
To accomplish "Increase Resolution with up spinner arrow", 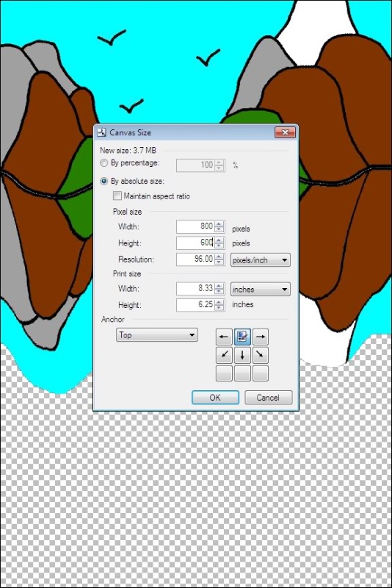I will (219, 257).
